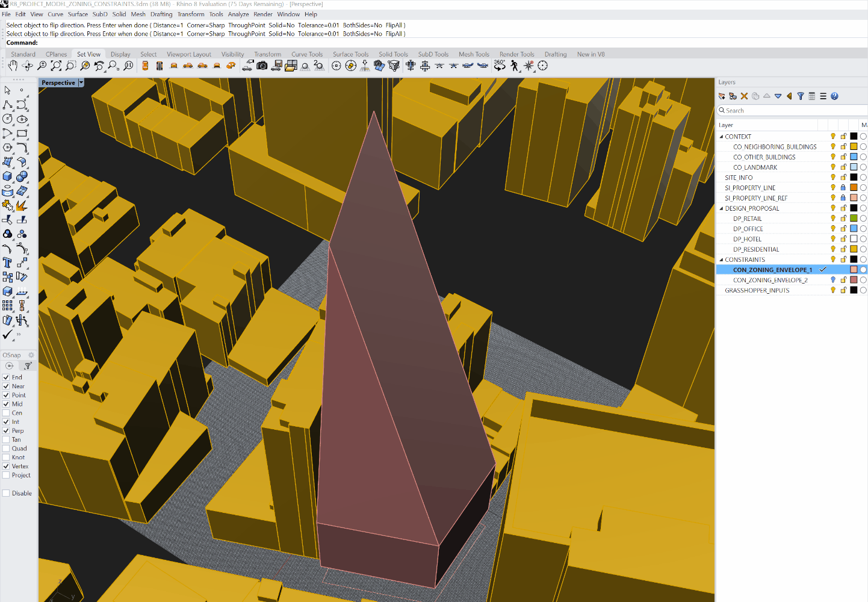Click the New Sublayer icon in Layers panel

point(733,96)
